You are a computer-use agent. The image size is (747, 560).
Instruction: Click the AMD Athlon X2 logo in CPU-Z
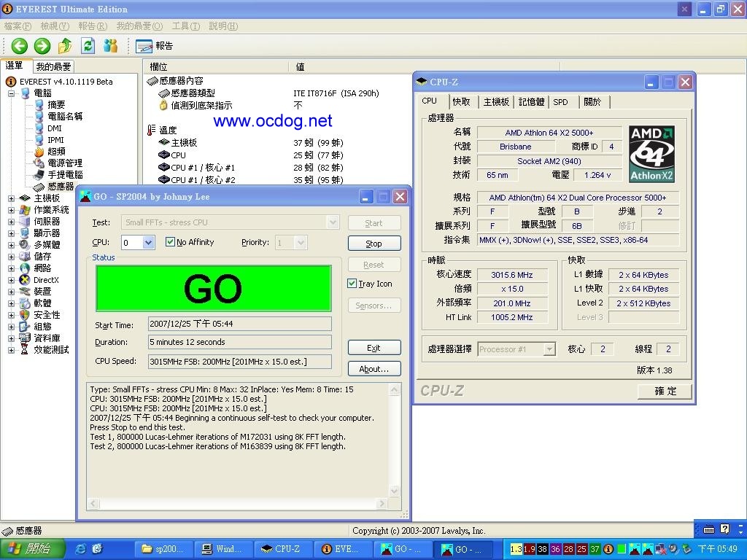651,154
